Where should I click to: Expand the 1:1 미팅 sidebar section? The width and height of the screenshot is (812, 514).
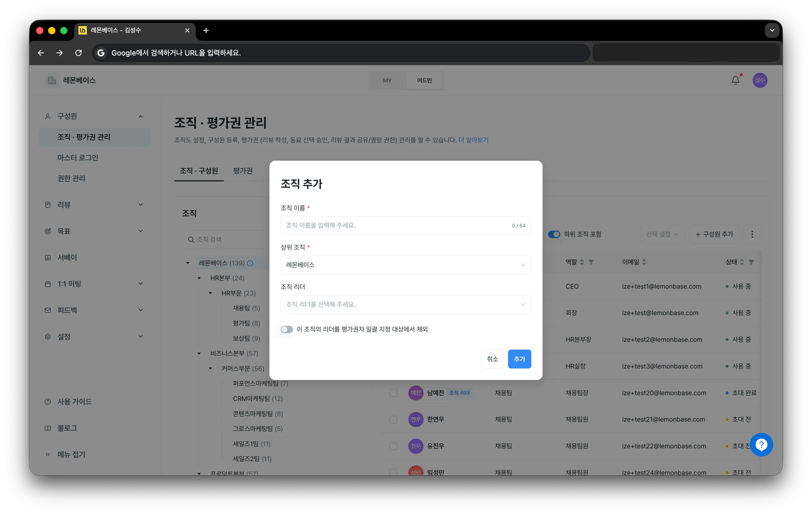[x=141, y=284]
